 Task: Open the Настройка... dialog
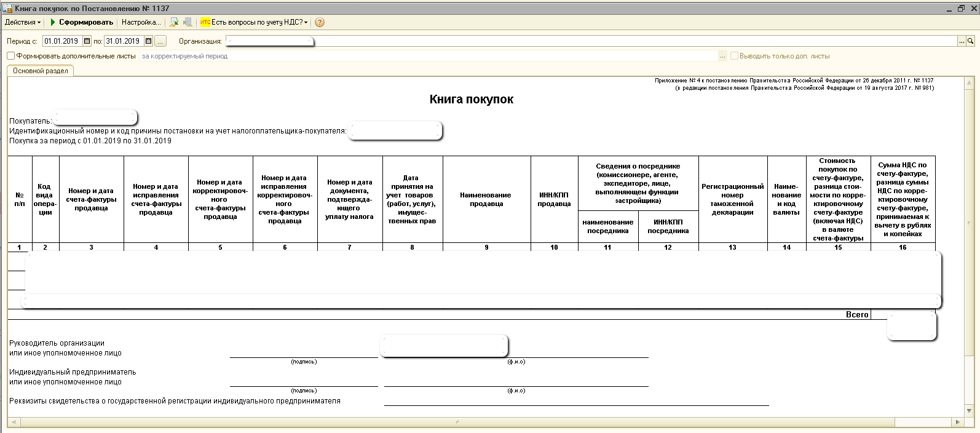141,22
